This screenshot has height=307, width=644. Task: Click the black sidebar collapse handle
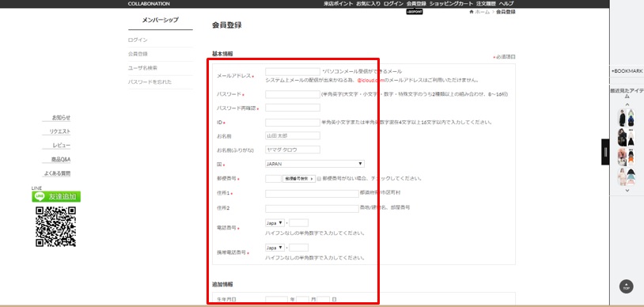point(605,152)
